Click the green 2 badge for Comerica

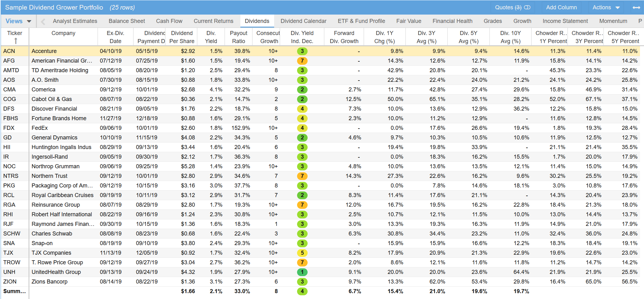click(302, 90)
